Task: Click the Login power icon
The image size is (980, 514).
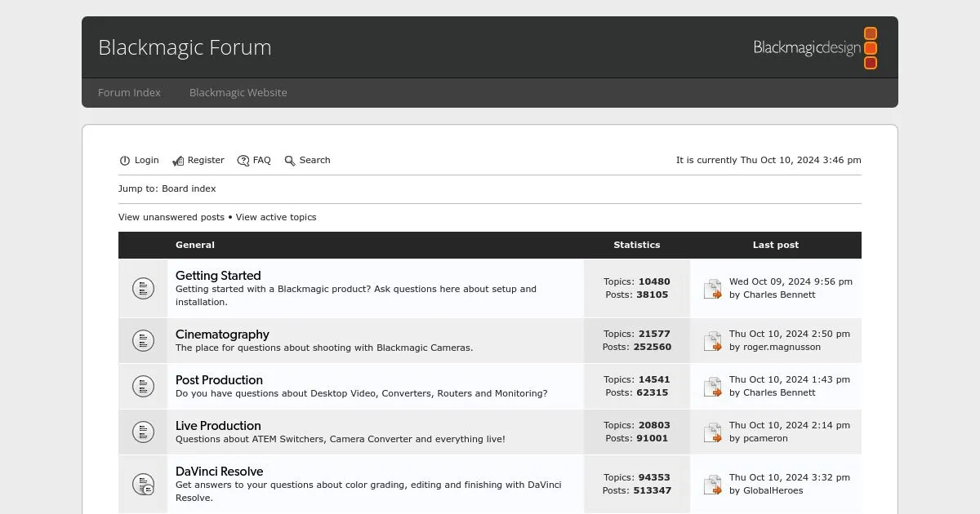Action: (x=125, y=161)
